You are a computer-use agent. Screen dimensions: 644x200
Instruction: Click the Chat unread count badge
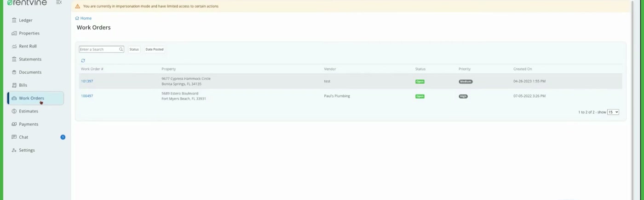click(x=63, y=137)
